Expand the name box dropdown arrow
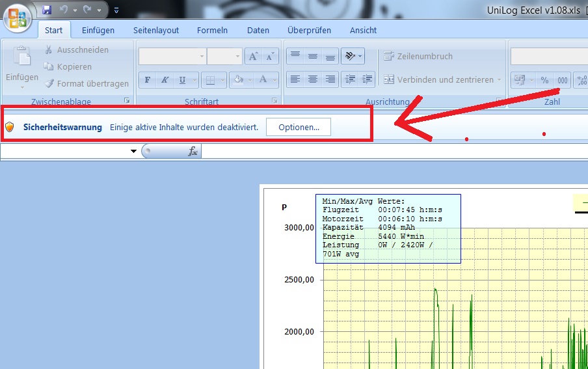The height and width of the screenshot is (369, 588). (134, 151)
